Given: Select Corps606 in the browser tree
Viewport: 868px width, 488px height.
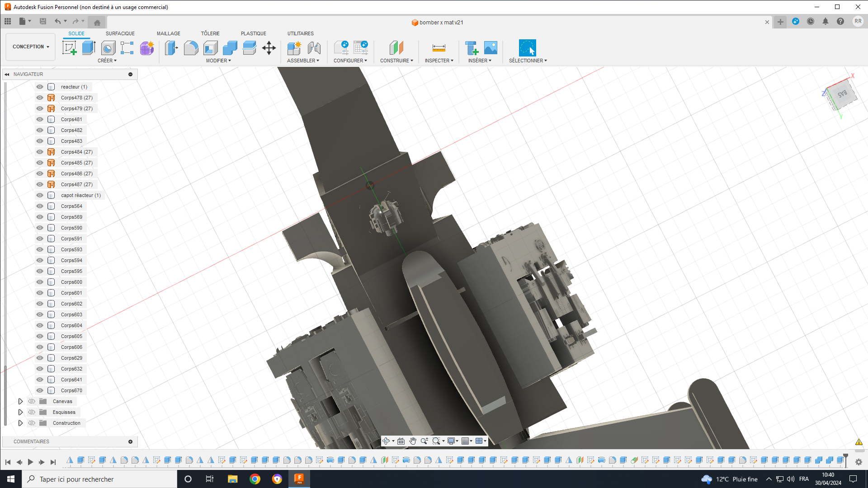Looking at the screenshot, I should [71, 347].
